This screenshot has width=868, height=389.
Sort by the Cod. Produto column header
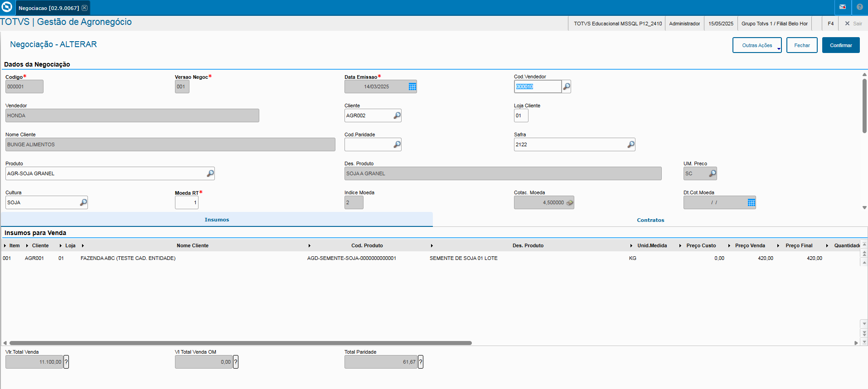click(x=367, y=245)
